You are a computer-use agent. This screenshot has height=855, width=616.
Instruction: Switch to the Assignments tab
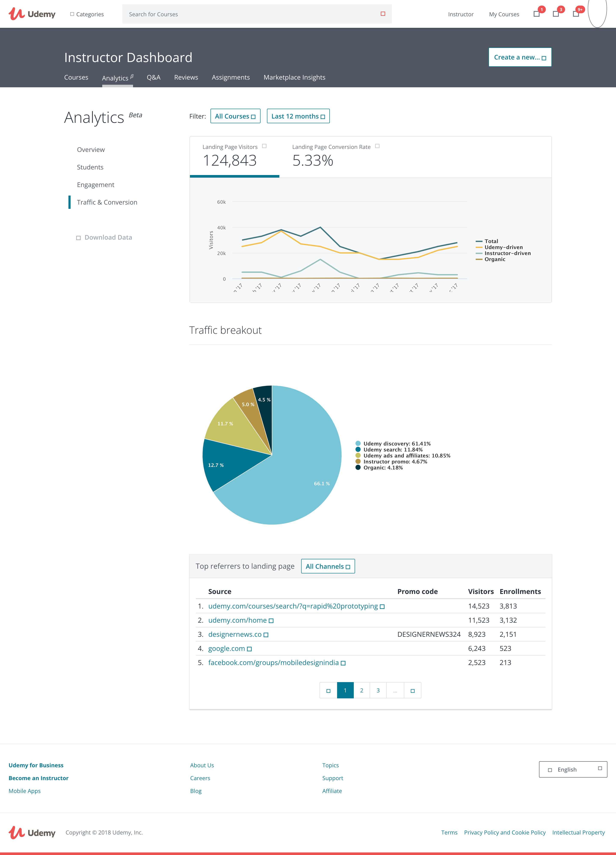[x=231, y=77]
